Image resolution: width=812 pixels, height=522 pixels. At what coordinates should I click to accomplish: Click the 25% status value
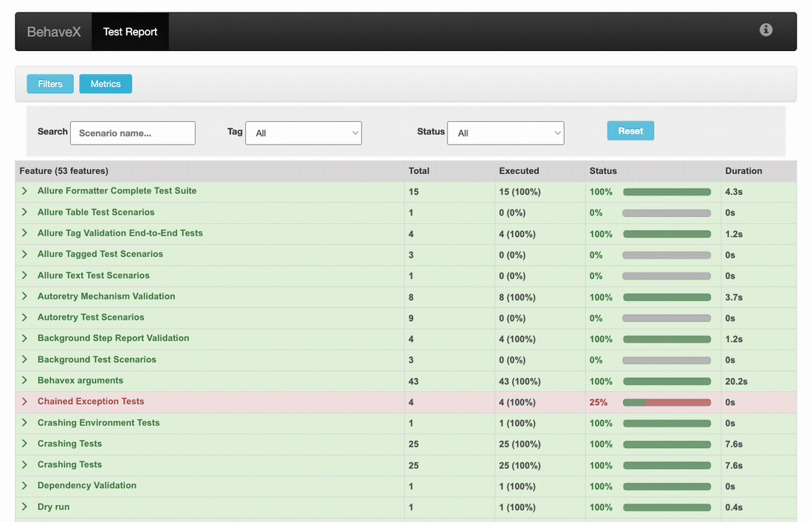click(x=598, y=402)
